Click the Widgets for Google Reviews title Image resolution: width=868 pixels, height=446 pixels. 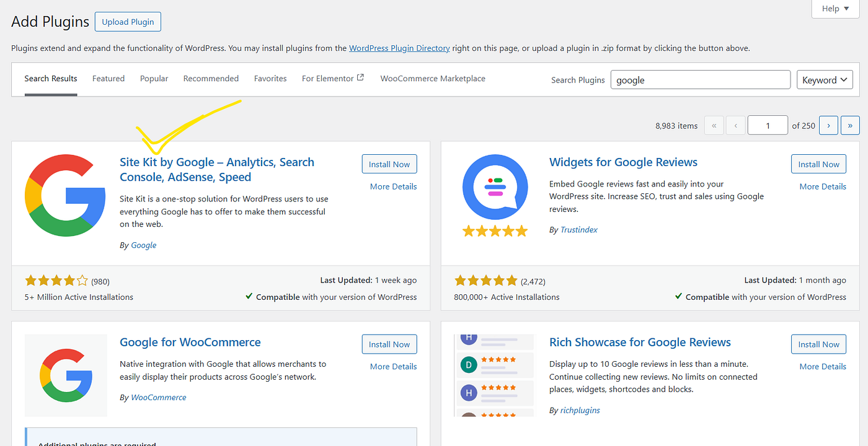tap(623, 162)
